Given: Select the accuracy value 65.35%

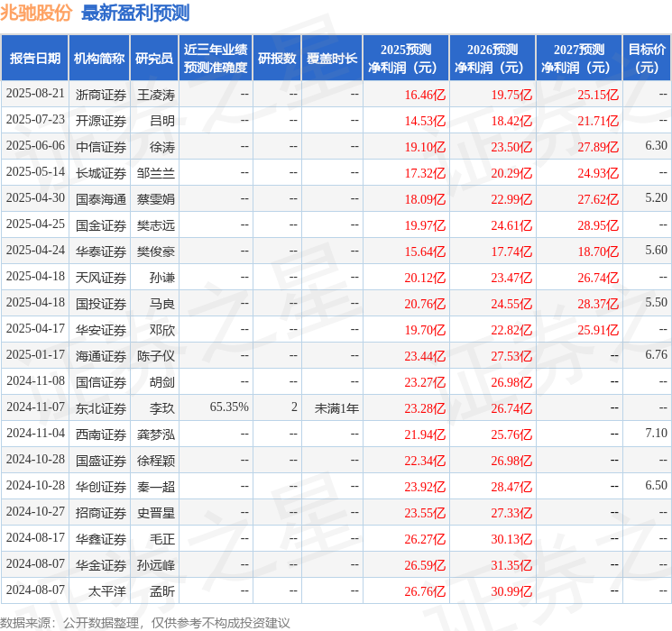Looking at the screenshot, I should pos(229,407).
